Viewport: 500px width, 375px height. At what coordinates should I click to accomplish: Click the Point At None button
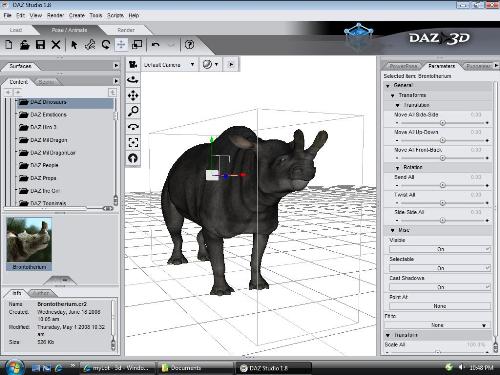click(x=440, y=306)
